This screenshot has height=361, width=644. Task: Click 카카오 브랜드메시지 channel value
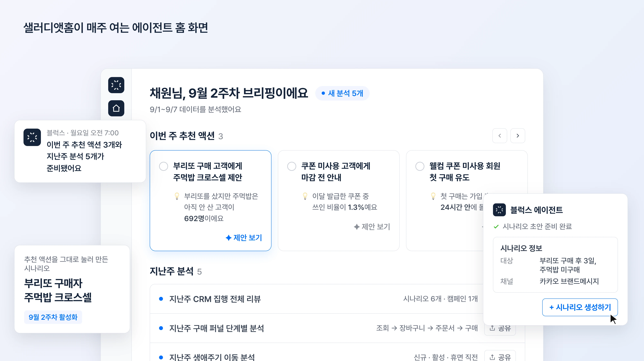[x=569, y=281]
